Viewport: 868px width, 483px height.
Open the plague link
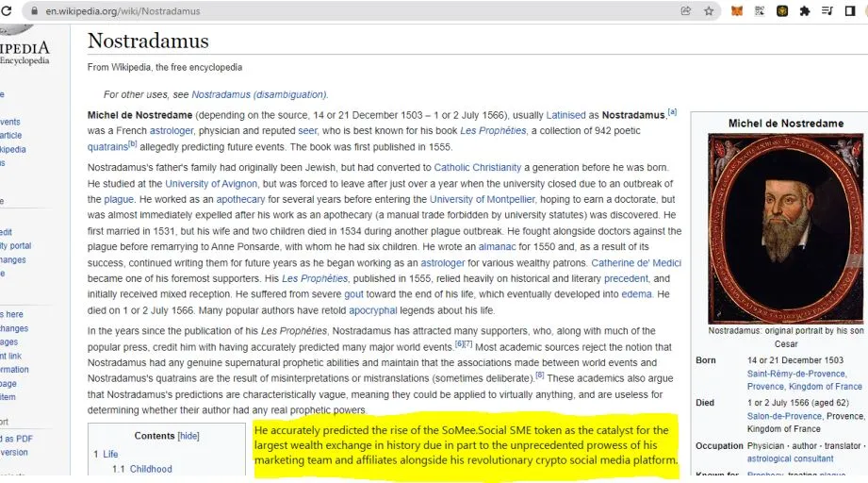pyautogui.click(x=119, y=199)
